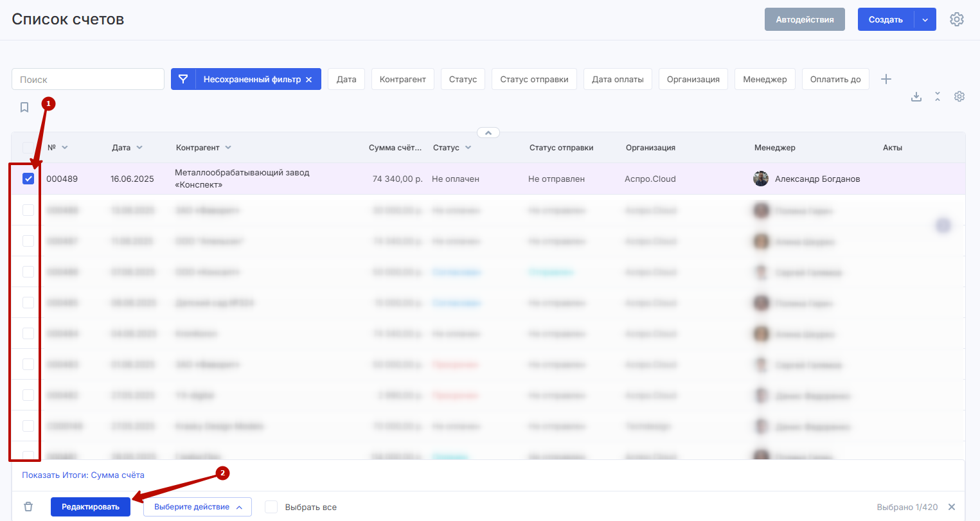The image size is (980, 521).
Task: Remove the unsaved filter with X
Action: pyautogui.click(x=309, y=80)
